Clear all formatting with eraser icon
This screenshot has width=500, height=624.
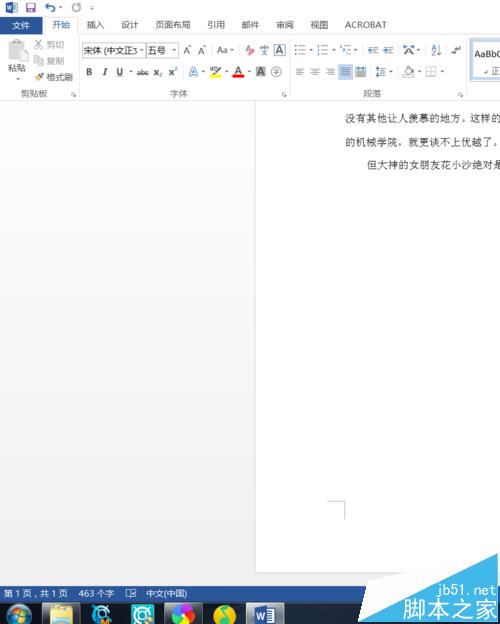coord(250,50)
